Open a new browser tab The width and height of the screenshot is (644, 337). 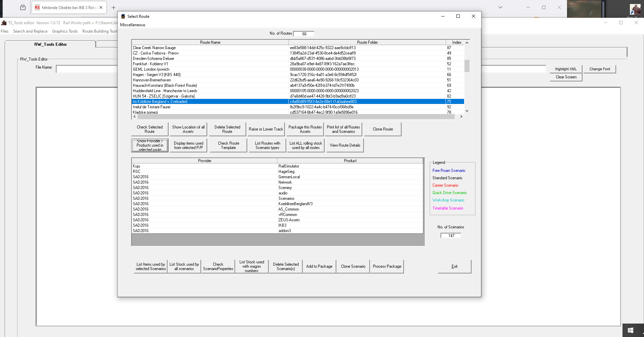pos(113,7)
